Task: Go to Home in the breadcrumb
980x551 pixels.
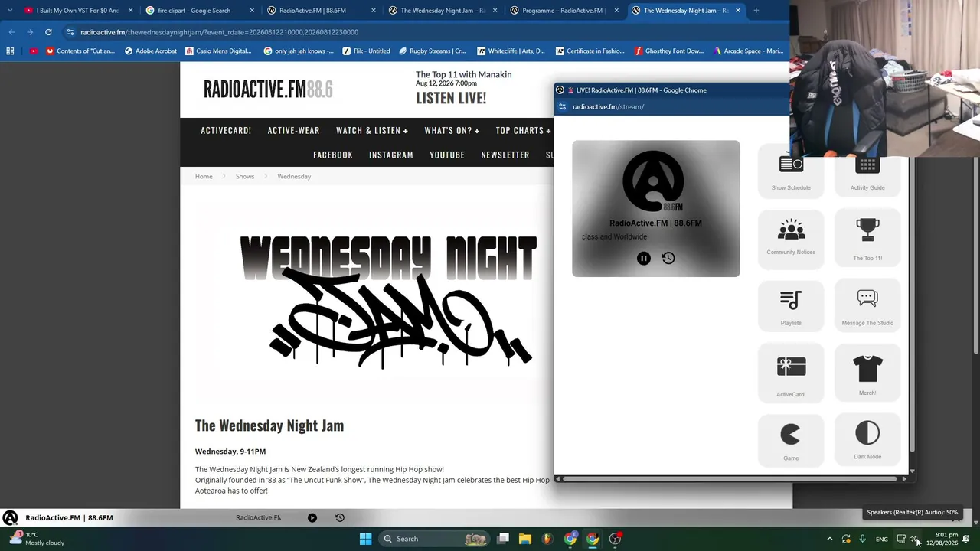Action: point(204,176)
